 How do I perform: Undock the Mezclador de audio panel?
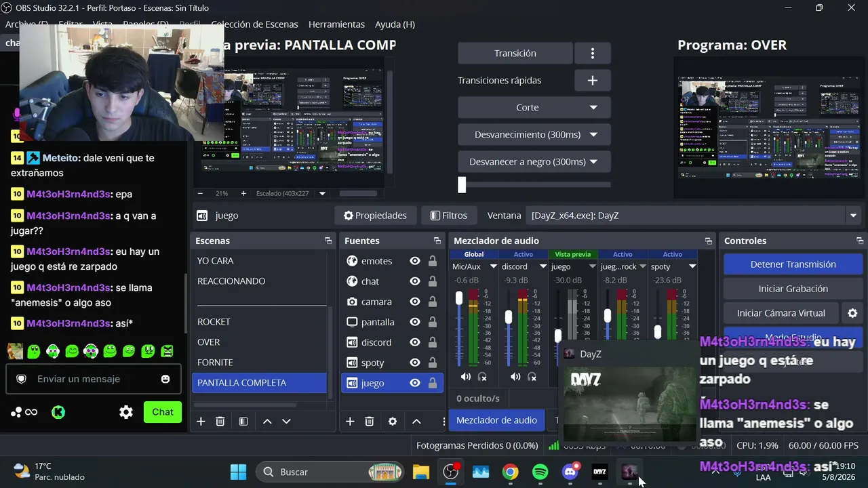[709, 241]
